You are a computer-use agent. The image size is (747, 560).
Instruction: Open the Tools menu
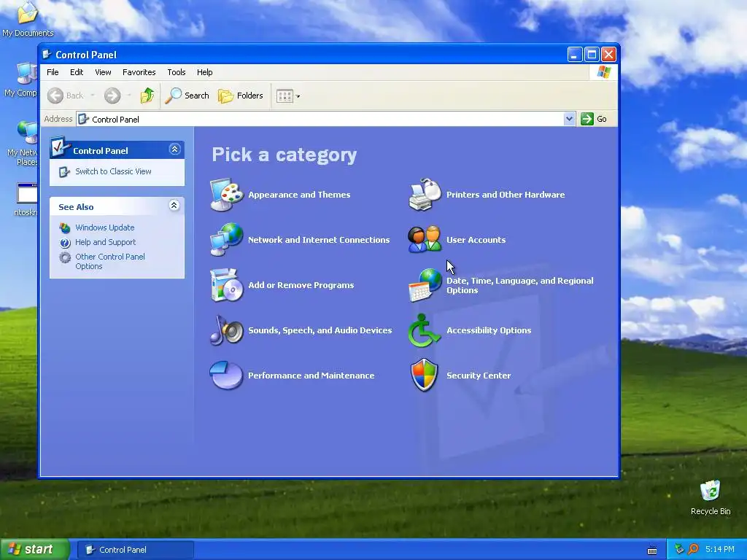coord(177,72)
